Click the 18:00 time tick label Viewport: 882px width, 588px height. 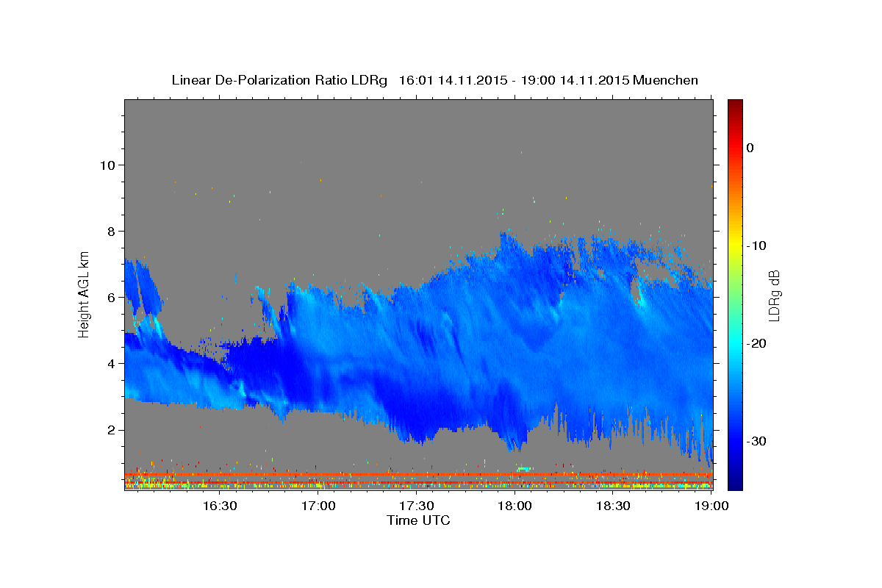click(x=515, y=506)
